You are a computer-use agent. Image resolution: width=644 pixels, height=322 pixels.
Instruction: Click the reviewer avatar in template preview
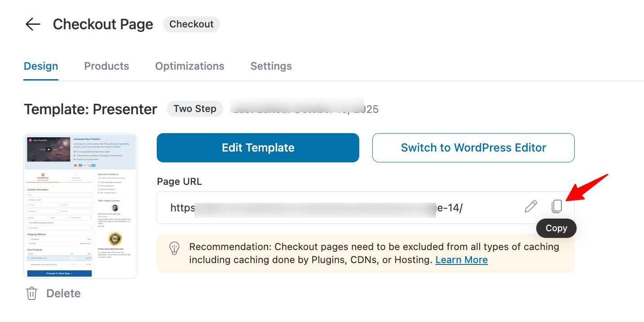115,208
